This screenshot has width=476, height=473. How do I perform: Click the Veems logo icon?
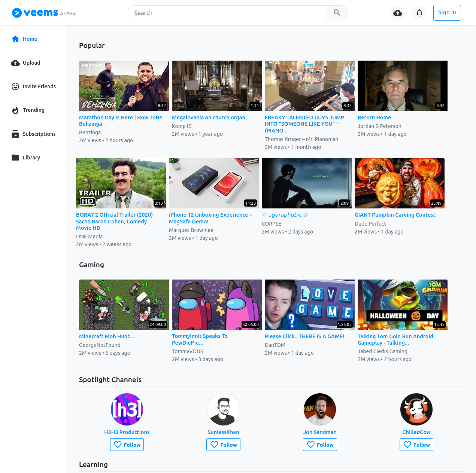pos(17,13)
